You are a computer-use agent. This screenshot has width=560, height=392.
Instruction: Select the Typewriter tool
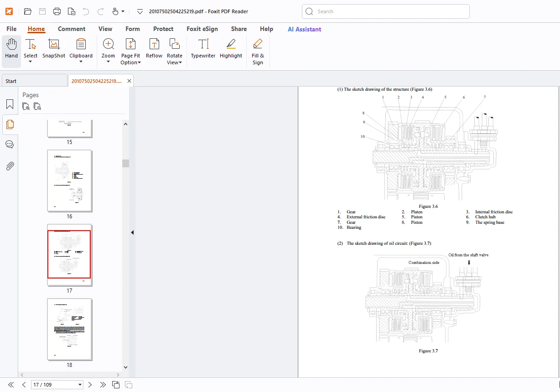[x=203, y=49]
